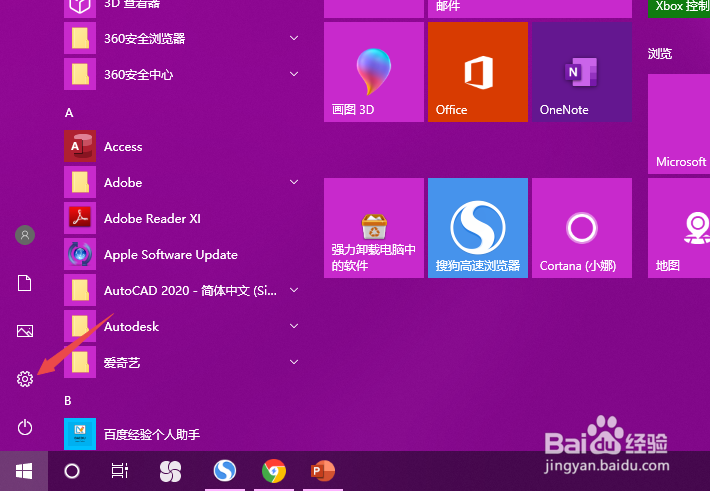Open Cortana circle on taskbar
710x491 pixels.
click(72, 471)
